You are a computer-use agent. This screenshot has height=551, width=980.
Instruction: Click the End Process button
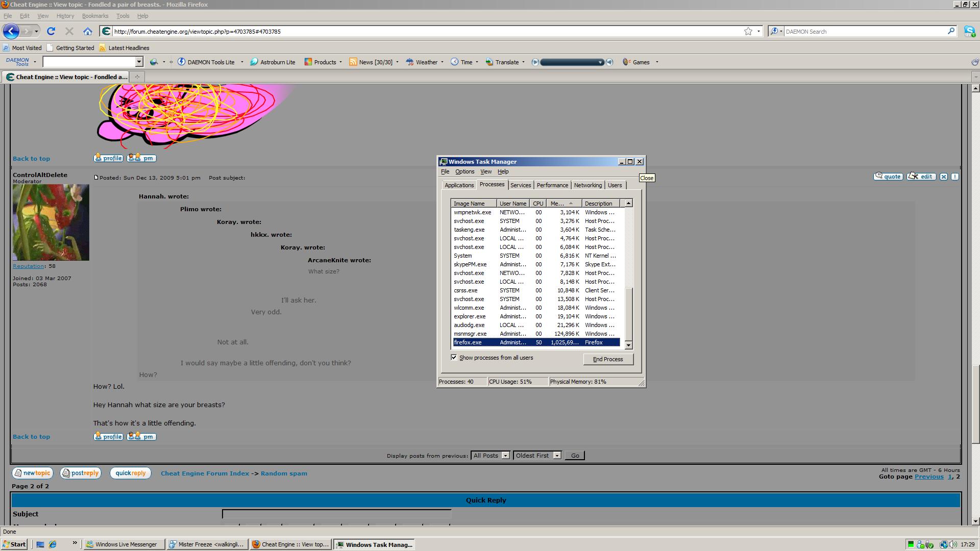608,359
